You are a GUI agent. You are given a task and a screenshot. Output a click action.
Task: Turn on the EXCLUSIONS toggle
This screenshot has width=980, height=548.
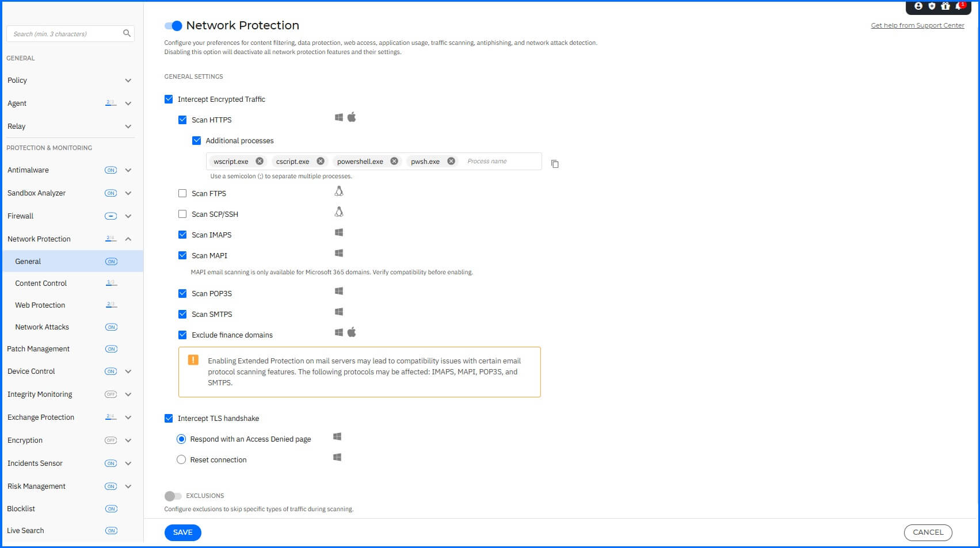pos(171,496)
